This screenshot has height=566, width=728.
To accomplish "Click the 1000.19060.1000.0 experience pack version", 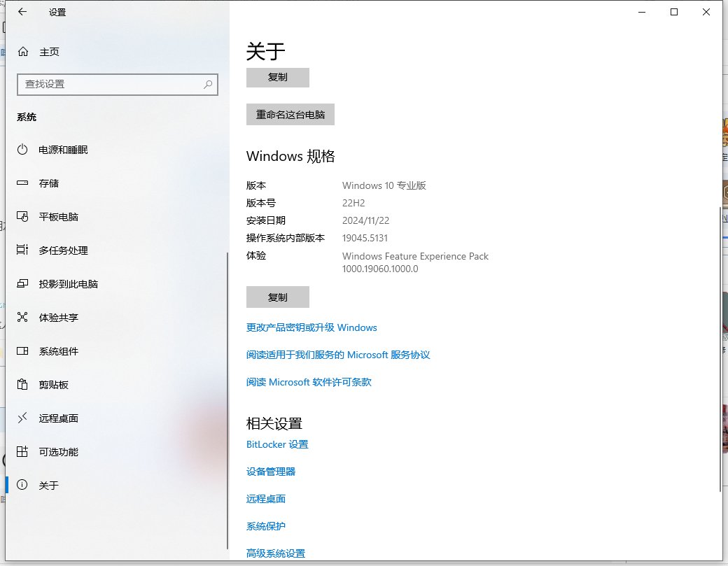I will pyautogui.click(x=380, y=269).
